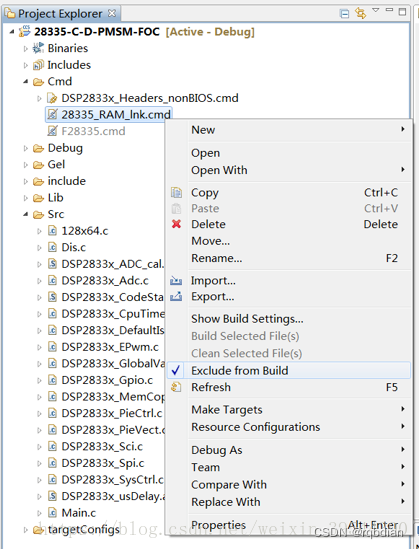The height and width of the screenshot is (549, 419).
Task: Open the Project Explorer View Menu triangle
Action: pyautogui.click(x=376, y=11)
